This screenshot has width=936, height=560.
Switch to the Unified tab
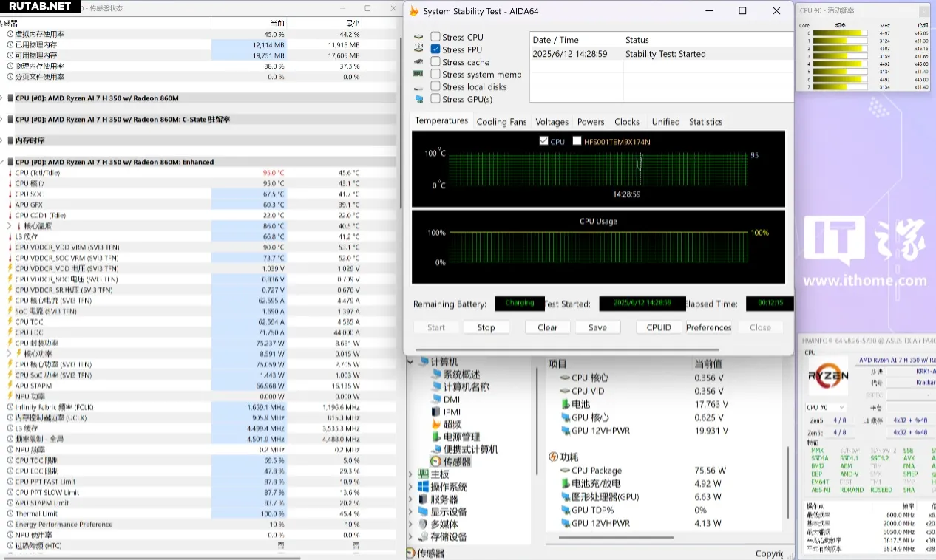point(666,122)
